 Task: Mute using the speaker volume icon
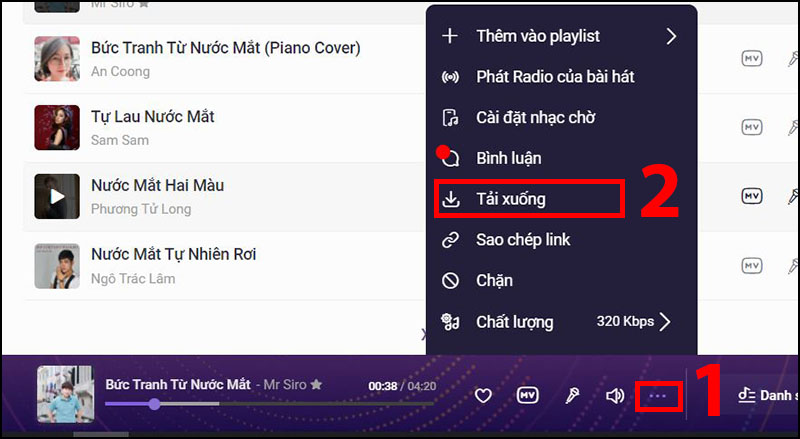pyautogui.click(x=615, y=396)
